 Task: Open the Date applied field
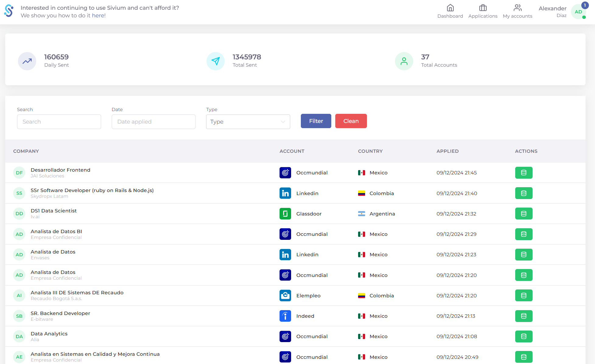pos(153,122)
